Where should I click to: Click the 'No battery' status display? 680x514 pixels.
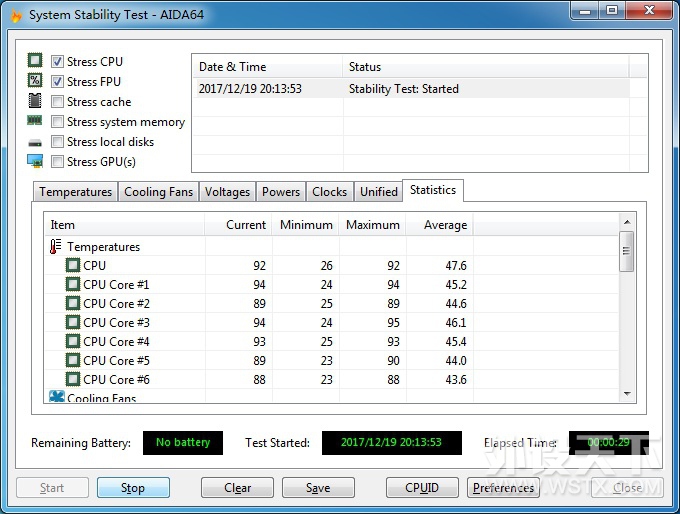183,442
